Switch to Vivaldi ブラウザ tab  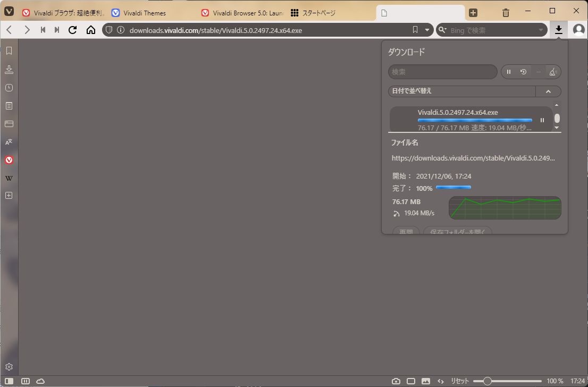(63, 13)
